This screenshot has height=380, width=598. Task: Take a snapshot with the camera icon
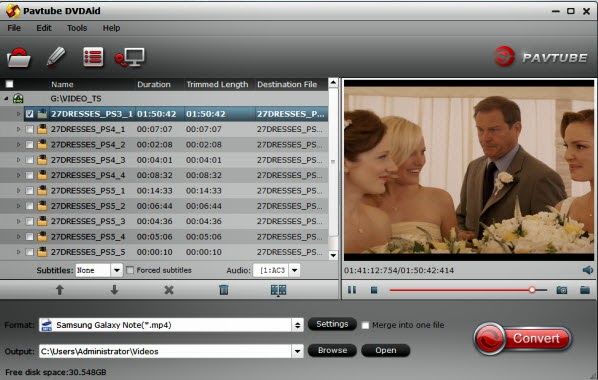point(561,290)
